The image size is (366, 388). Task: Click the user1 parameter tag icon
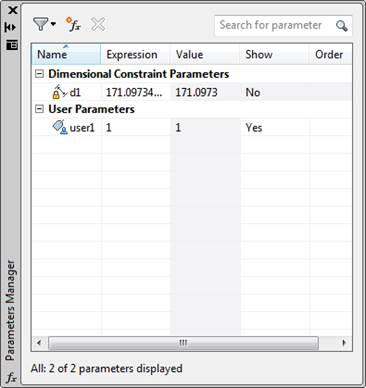60,127
